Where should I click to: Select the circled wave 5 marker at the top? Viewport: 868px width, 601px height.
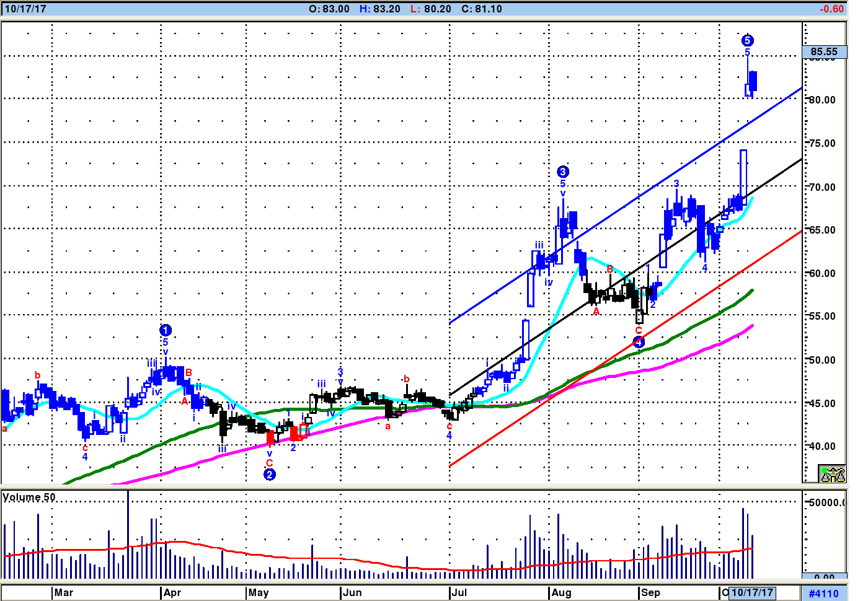(x=747, y=41)
